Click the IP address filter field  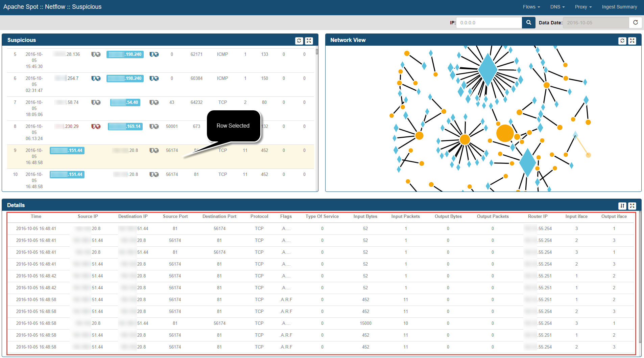point(489,23)
